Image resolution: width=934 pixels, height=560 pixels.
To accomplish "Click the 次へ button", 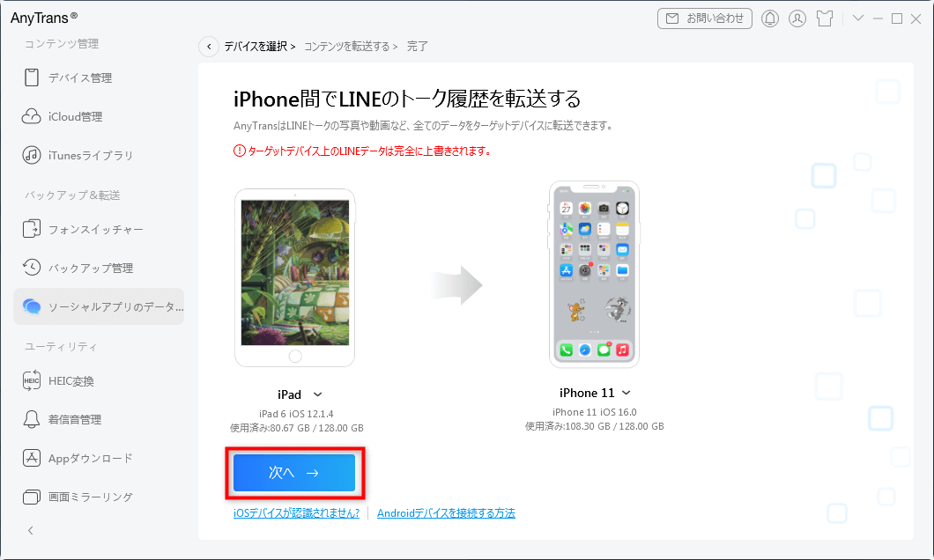I will (x=294, y=473).
